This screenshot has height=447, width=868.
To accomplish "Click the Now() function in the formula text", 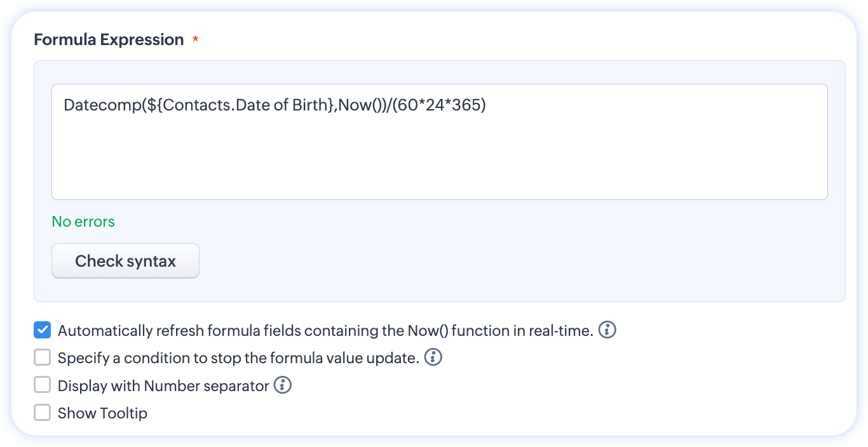I will [358, 105].
